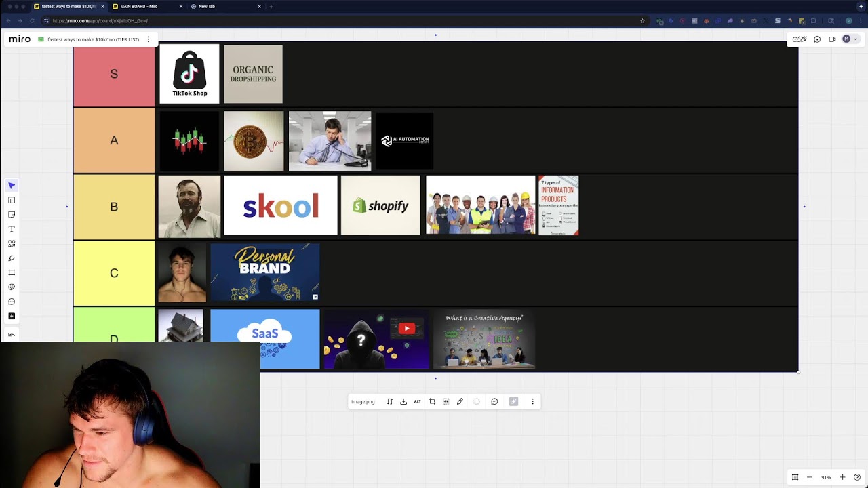Select the AI Automation image
This screenshot has height=488, width=868.
[404, 140]
